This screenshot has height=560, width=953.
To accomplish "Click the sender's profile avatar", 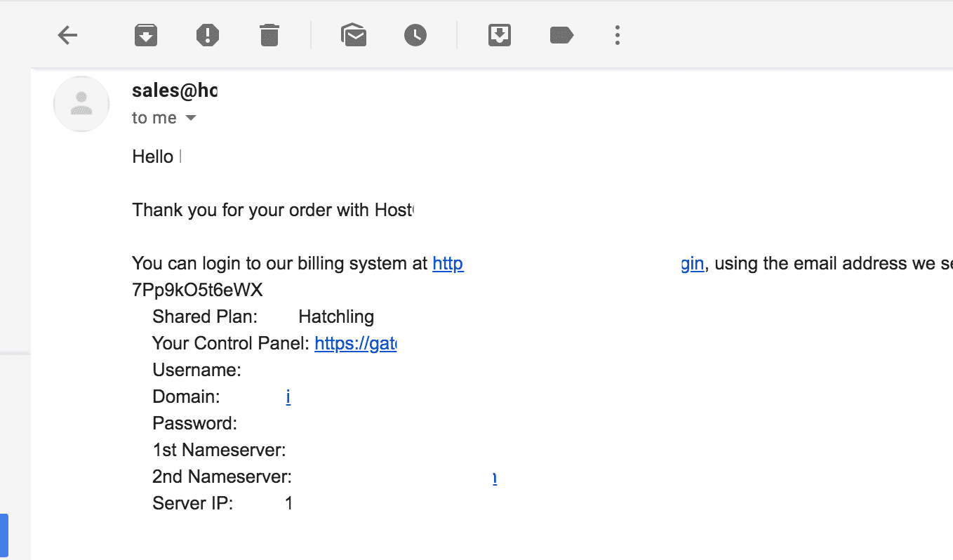I will [81, 104].
